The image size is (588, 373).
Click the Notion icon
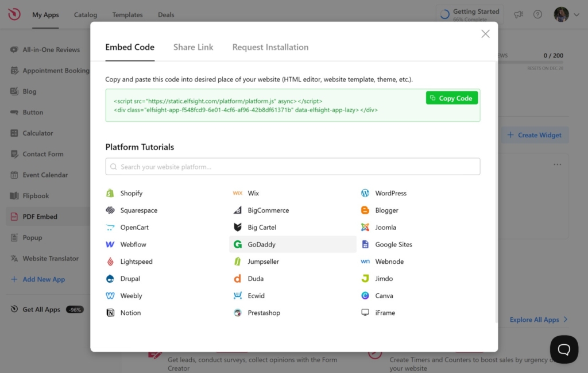tap(110, 313)
